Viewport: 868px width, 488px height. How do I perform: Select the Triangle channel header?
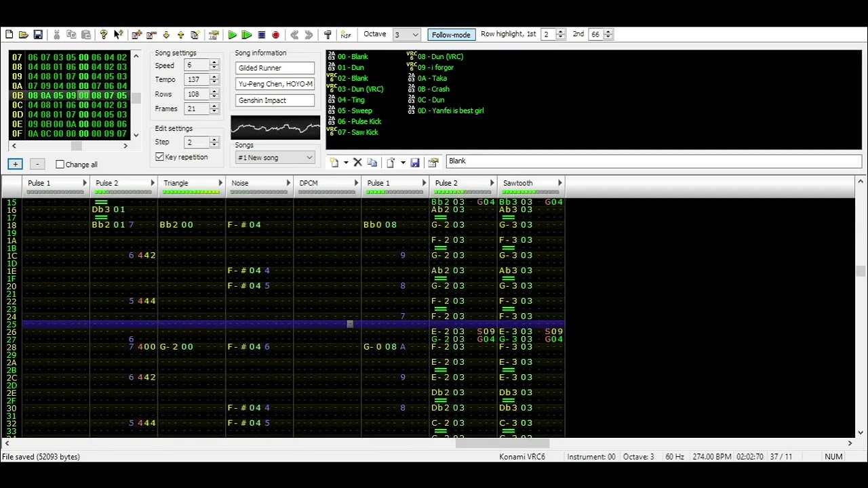click(x=192, y=186)
